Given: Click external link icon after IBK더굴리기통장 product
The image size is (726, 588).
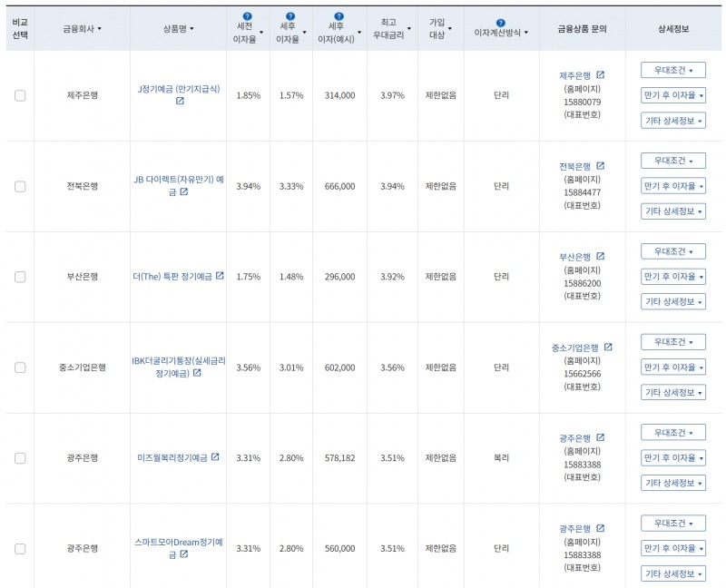Looking at the screenshot, I should coord(197,372).
